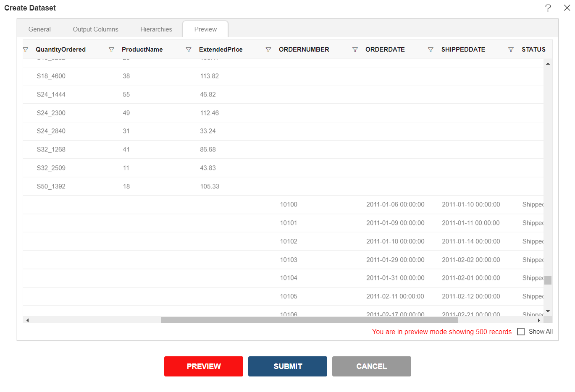The width and height of the screenshot is (575, 392).
Task: Open the filter icon beside ORDERNUMBER
Action: (268, 50)
